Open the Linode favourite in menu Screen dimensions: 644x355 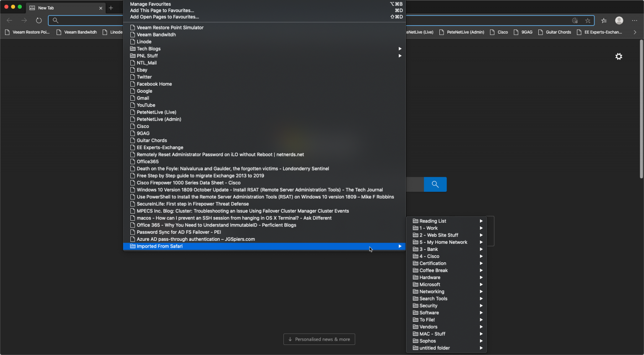tap(264, 42)
